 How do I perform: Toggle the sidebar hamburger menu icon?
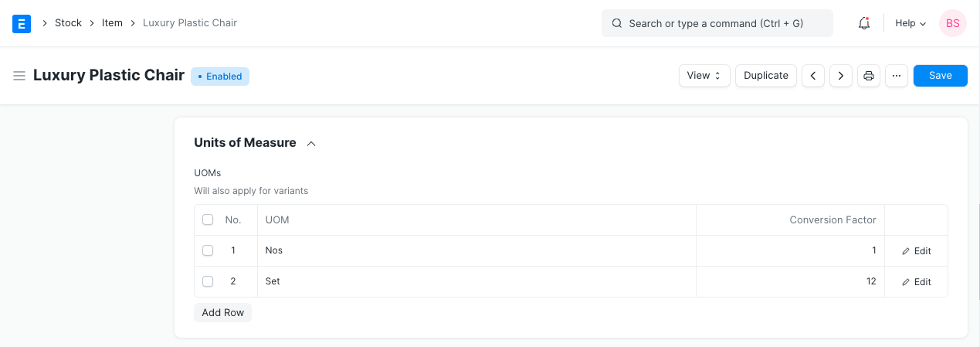19,76
